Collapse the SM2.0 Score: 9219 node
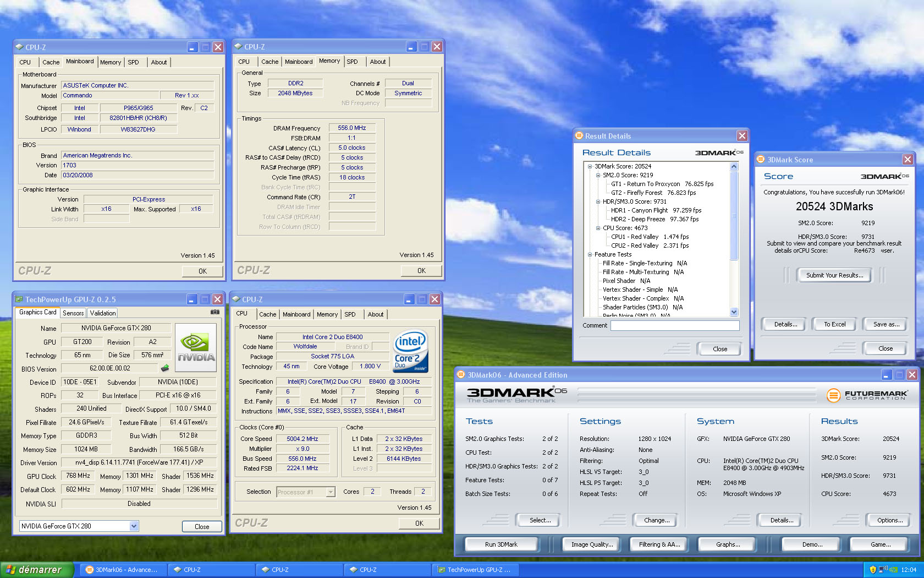The height and width of the screenshot is (578, 924). point(598,175)
